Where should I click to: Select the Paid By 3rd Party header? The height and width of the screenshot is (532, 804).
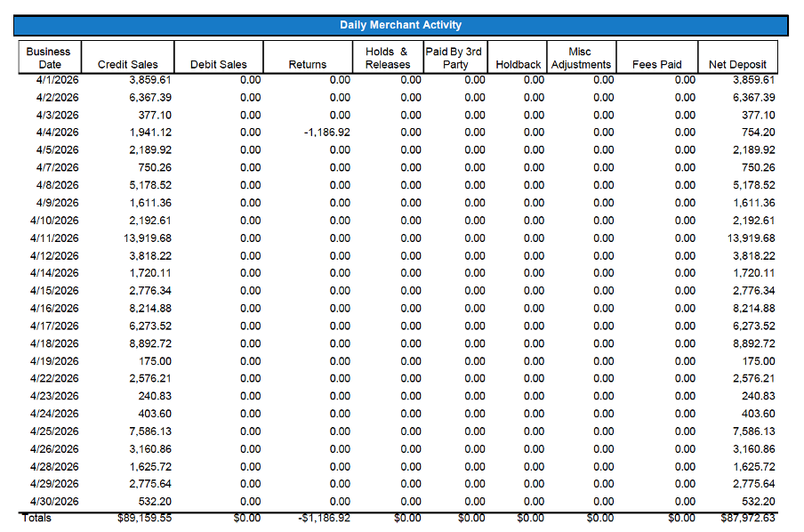[x=454, y=58]
